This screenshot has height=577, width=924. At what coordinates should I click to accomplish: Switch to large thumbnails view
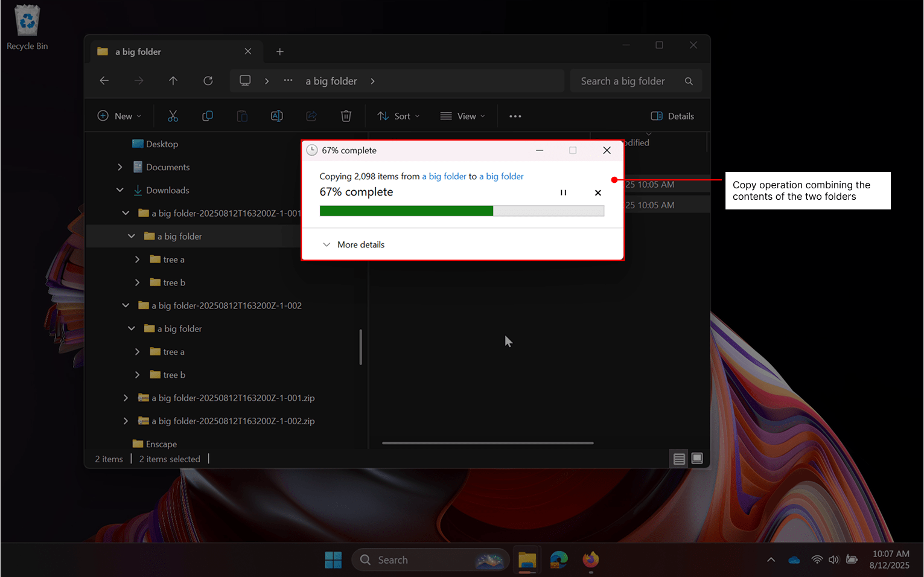point(697,458)
